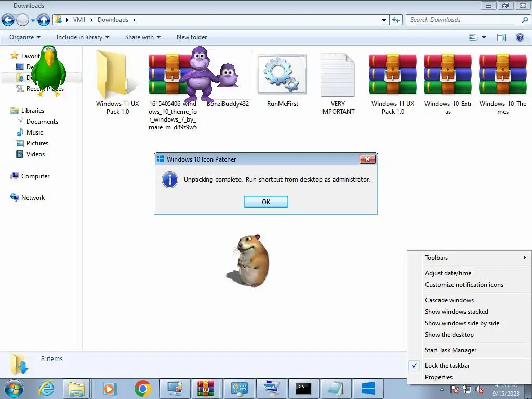
Task: Select the RunMeFirst batch file icon
Action: click(x=282, y=74)
